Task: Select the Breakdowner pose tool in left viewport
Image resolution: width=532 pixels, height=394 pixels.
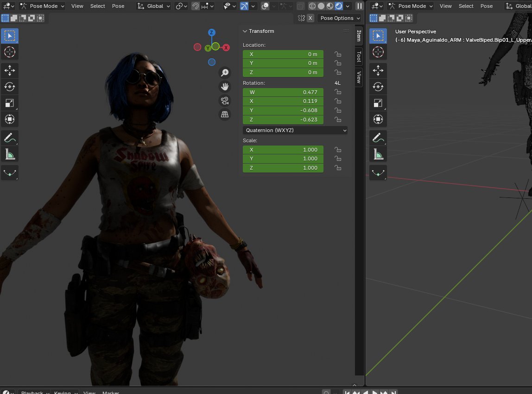Action: point(9,173)
